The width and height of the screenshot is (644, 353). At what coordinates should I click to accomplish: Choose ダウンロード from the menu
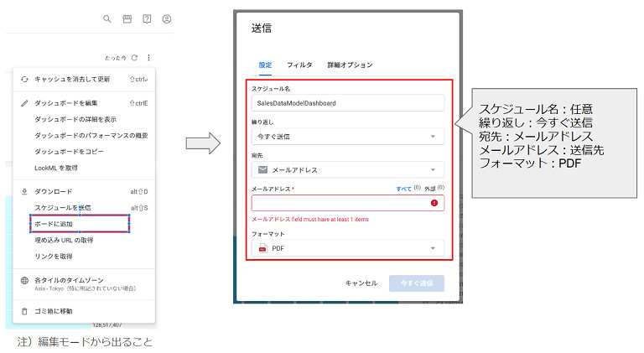click(84, 192)
